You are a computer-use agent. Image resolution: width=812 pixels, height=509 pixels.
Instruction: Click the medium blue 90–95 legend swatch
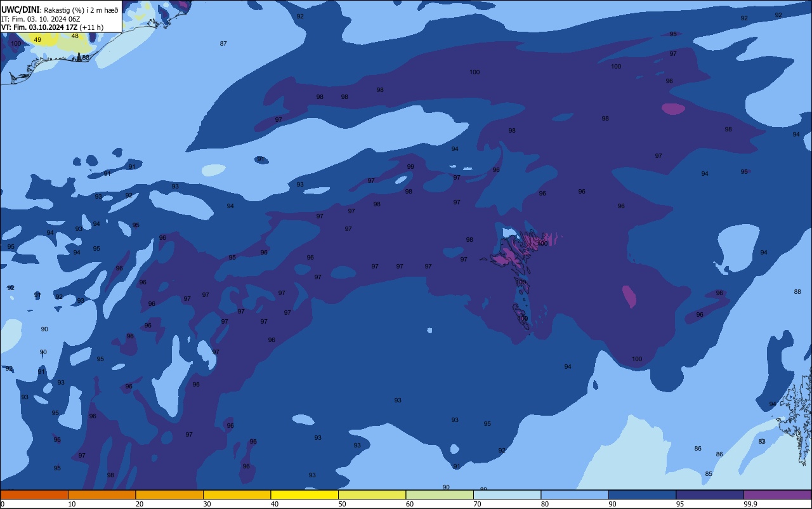[x=642, y=494]
